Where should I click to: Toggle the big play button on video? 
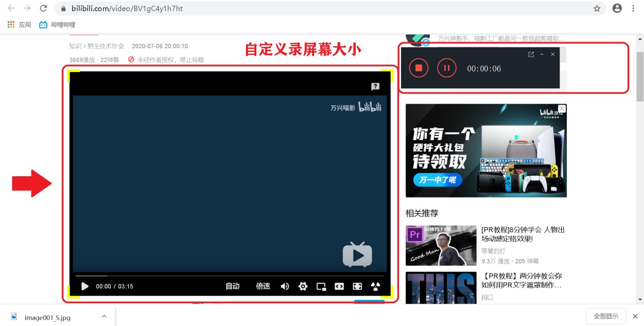point(357,255)
